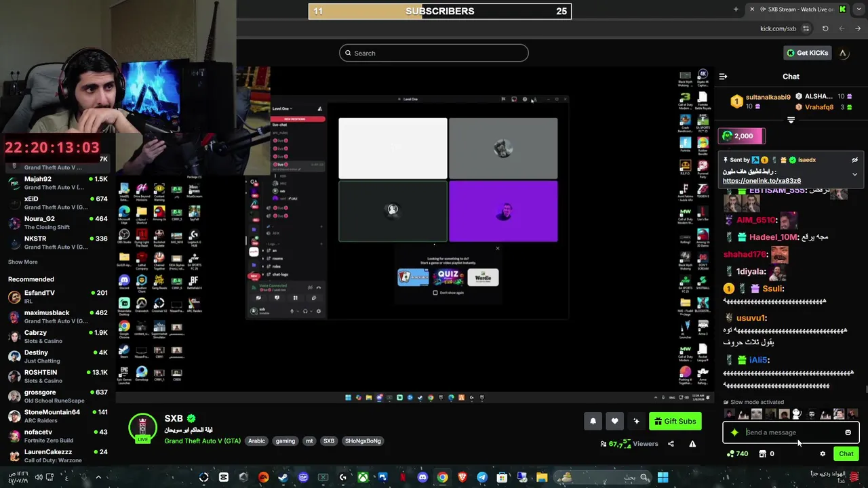Open Majah92 channel in sidebar
The height and width of the screenshot is (488, 868).
tap(58, 183)
